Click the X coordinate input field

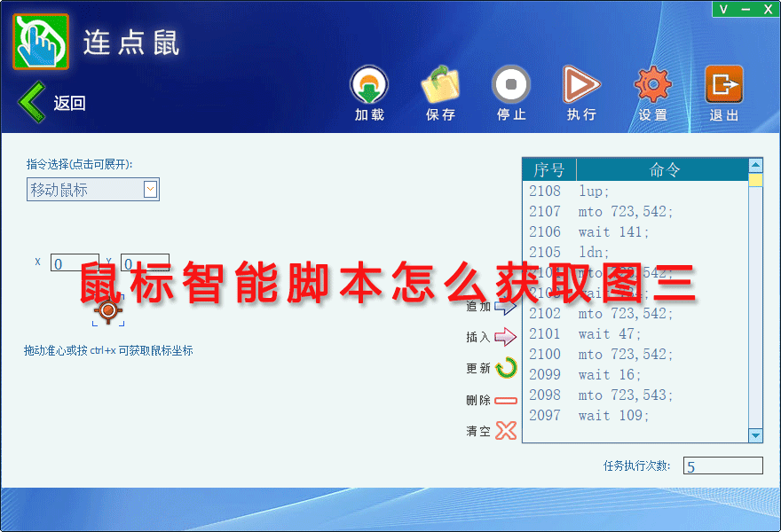(75, 262)
